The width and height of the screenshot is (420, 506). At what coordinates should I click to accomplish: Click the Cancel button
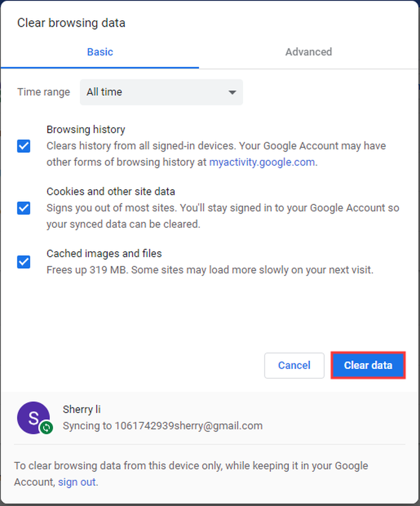[294, 365]
